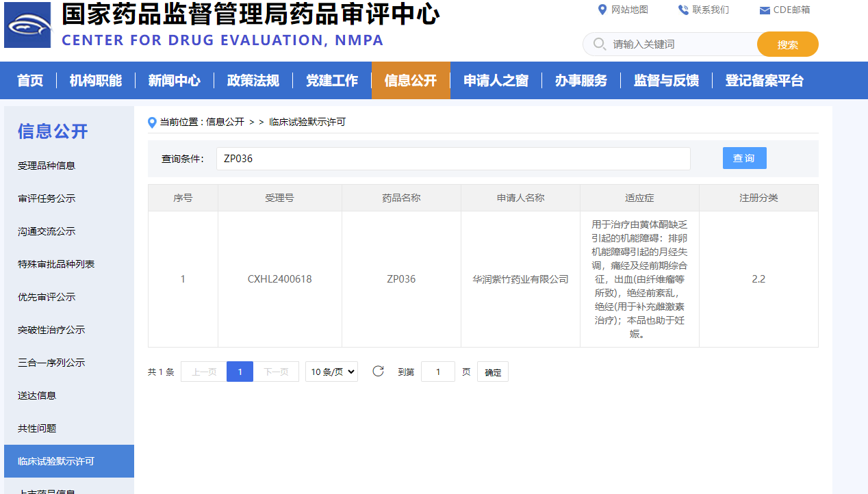Click the site map pin icon
The image size is (868, 494).
[x=602, y=10]
